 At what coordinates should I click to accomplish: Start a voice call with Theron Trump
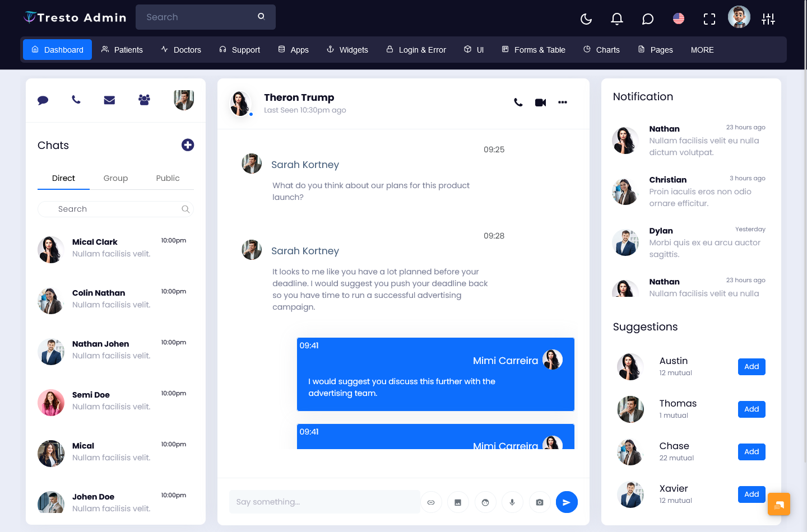pyautogui.click(x=517, y=102)
